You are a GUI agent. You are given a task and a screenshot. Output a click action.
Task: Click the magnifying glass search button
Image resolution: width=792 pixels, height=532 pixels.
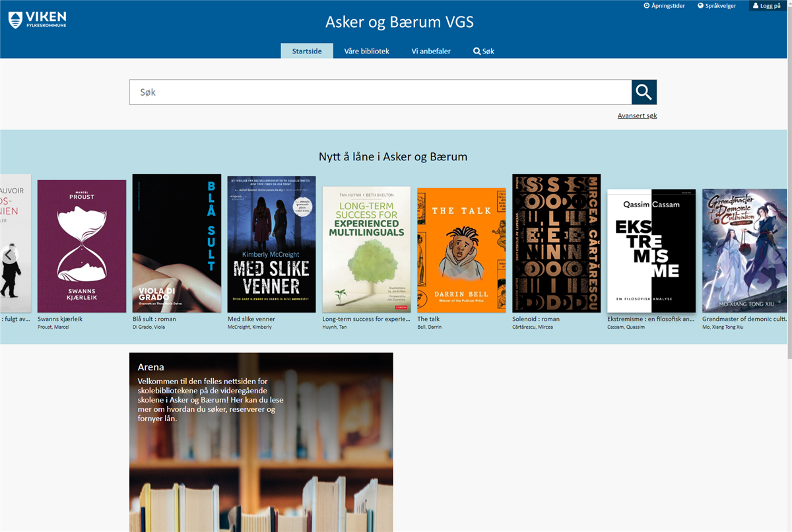(643, 92)
